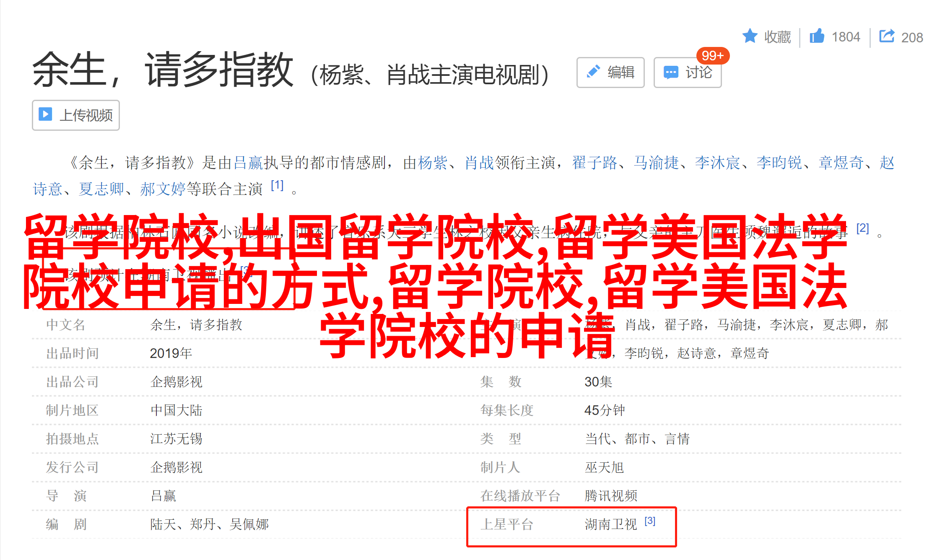Viewport: 932px width, 560px height.
Task: Click reference [1] citation
Action: (277, 185)
